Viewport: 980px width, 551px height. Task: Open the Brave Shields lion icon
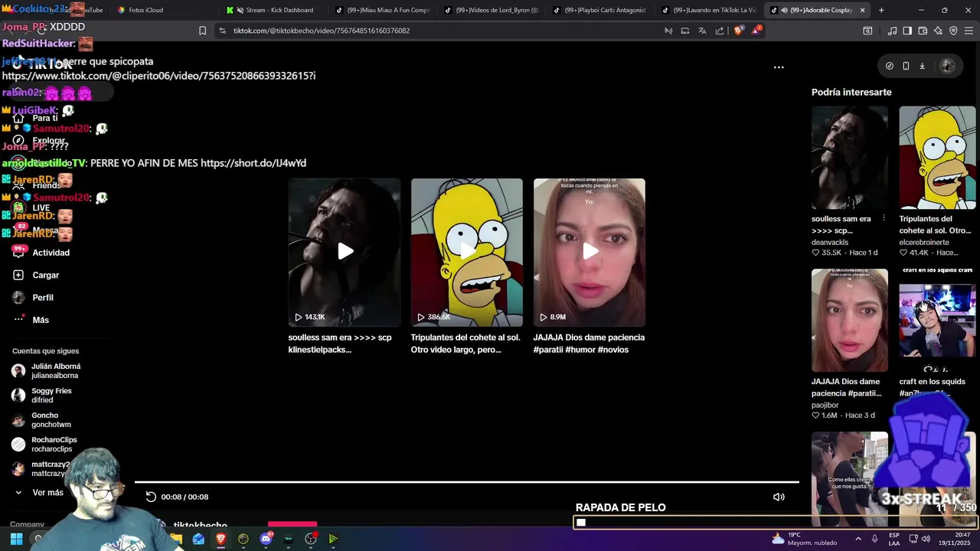pos(738,31)
